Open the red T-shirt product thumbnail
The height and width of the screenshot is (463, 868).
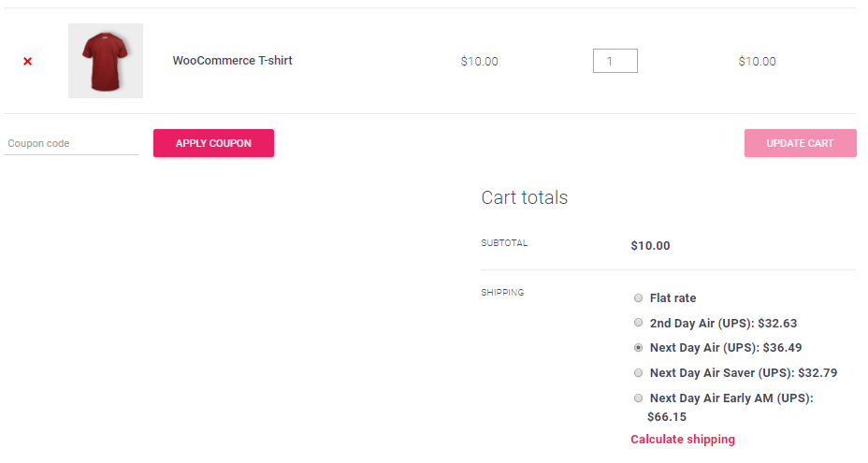(106, 61)
